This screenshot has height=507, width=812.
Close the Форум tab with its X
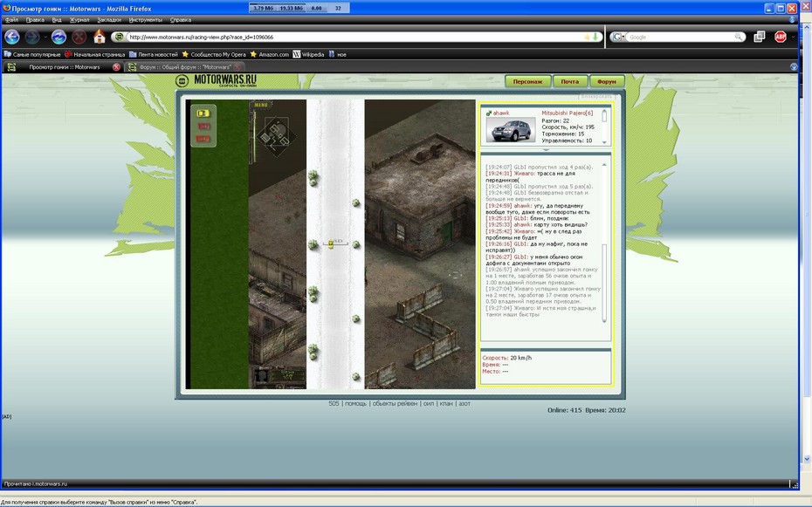tap(237, 66)
